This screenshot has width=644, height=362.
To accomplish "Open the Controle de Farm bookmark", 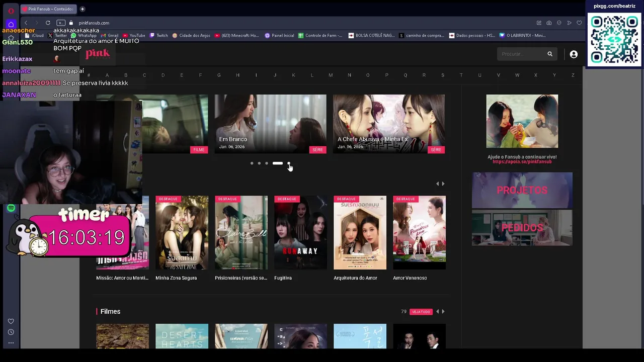I will pyautogui.click(x=320, y=36).
